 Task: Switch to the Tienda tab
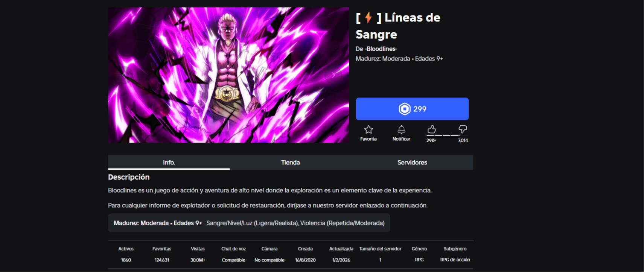(x=290, y=163)
